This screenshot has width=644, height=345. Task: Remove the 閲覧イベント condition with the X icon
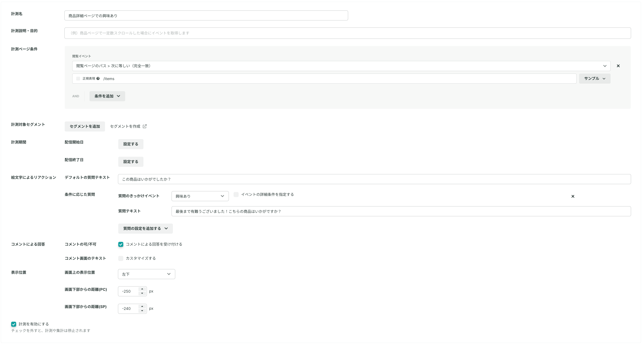[x=618, y=66]
